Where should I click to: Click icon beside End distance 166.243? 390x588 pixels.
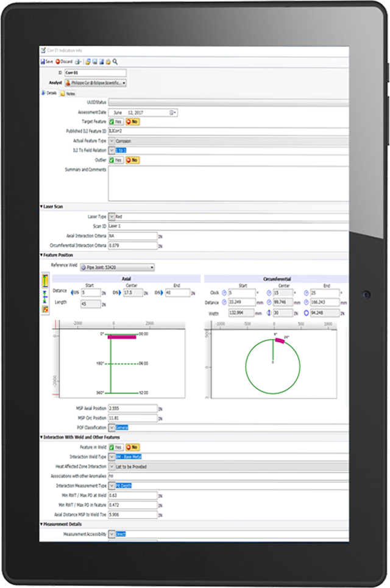[x=306, y=303]
